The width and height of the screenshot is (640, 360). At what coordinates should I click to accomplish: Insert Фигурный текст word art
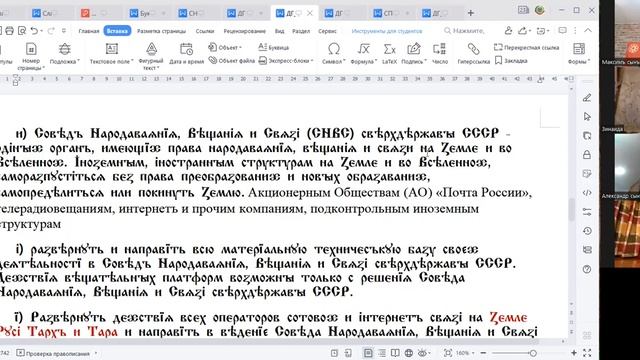(x=151, y=55)
